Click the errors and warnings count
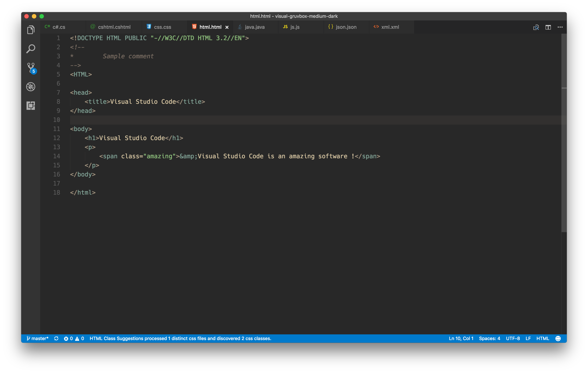Screen dimensions: 588x373 74,338
